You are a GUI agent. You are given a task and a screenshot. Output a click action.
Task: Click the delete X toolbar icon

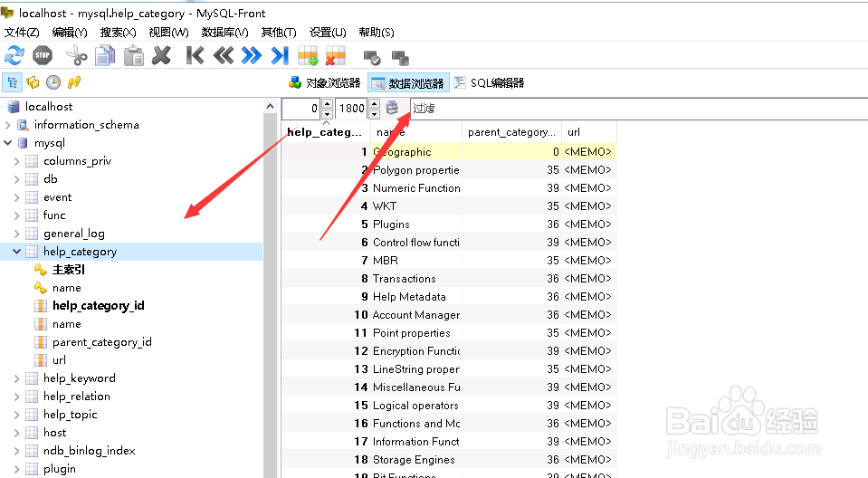point(162,55)
